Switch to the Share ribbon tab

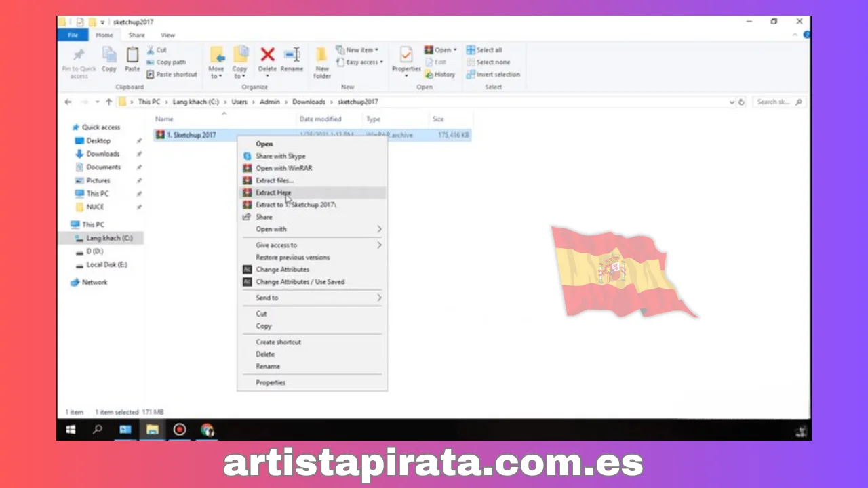136,35
